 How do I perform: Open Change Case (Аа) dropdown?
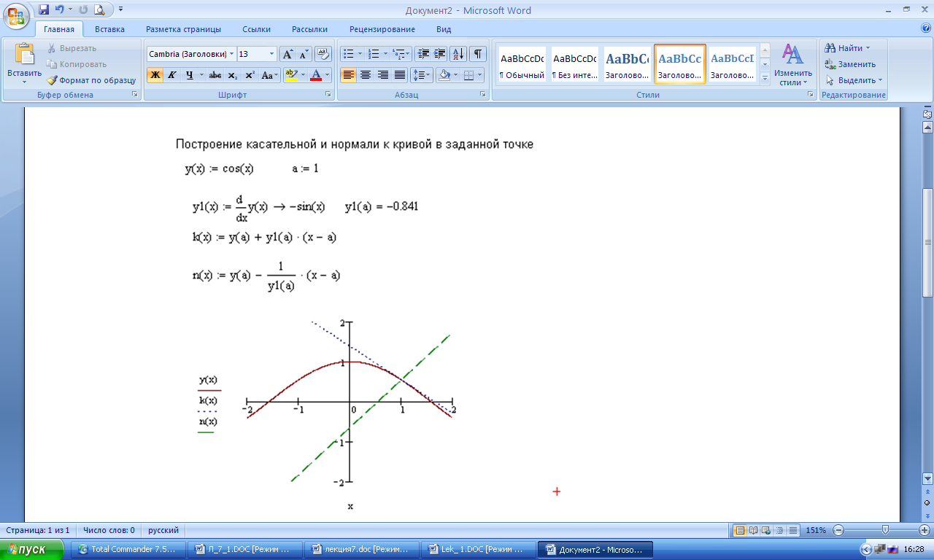pos(270,75)
